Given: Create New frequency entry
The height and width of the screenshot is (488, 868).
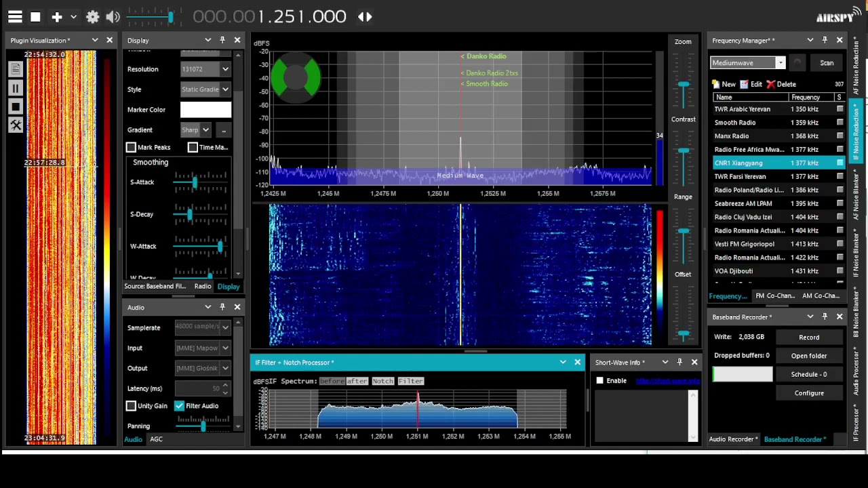Looking at the screenshot, I should click(x=724, y=84).
